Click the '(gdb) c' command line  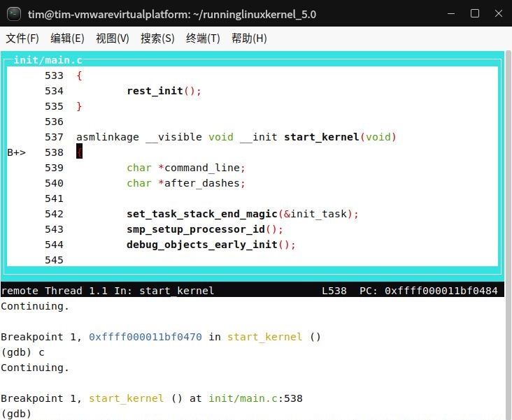point(22,352)
